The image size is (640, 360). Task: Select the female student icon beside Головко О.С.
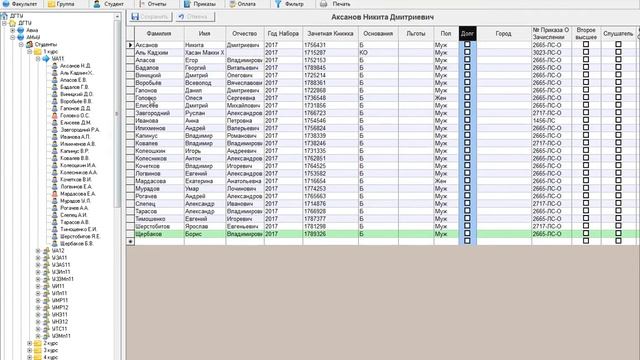pyautogui.click(x=54, y=116)
